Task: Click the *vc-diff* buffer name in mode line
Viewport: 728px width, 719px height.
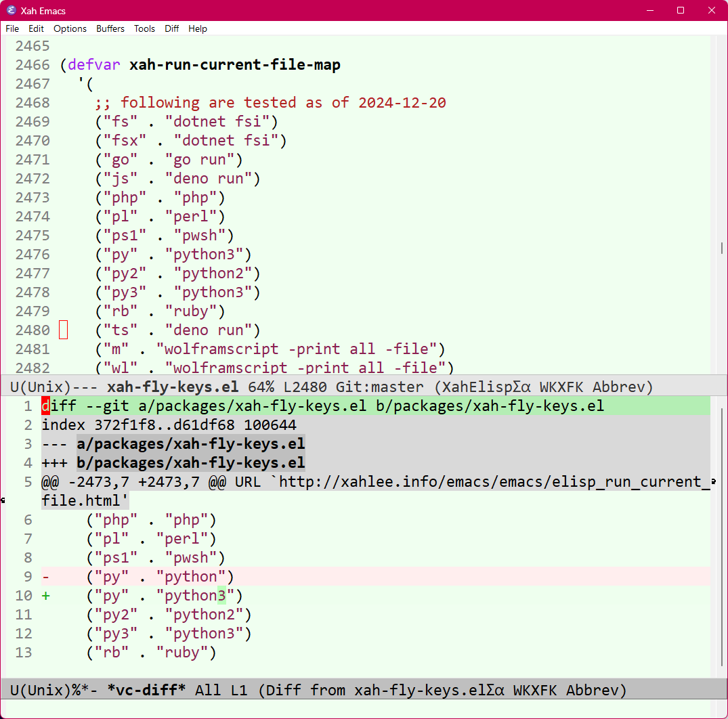Action: coord(146,690)
